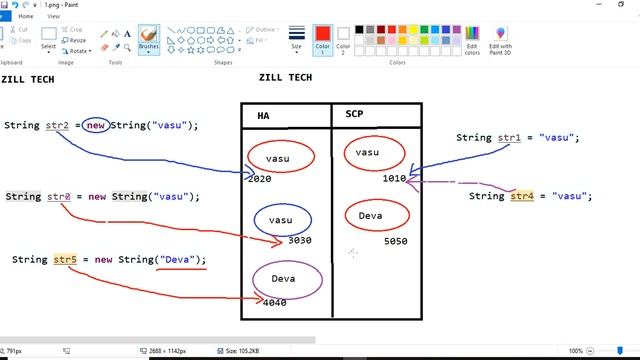This screenshot has width=640, height=360.
Task: Choose the Polygon shape
Action: (x=220, y=31)
